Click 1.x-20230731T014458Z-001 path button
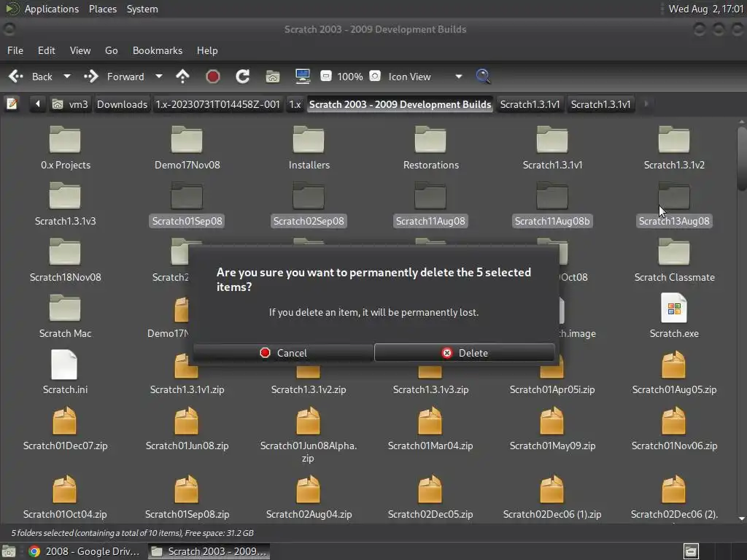747x560 pixels. point(217,104)
